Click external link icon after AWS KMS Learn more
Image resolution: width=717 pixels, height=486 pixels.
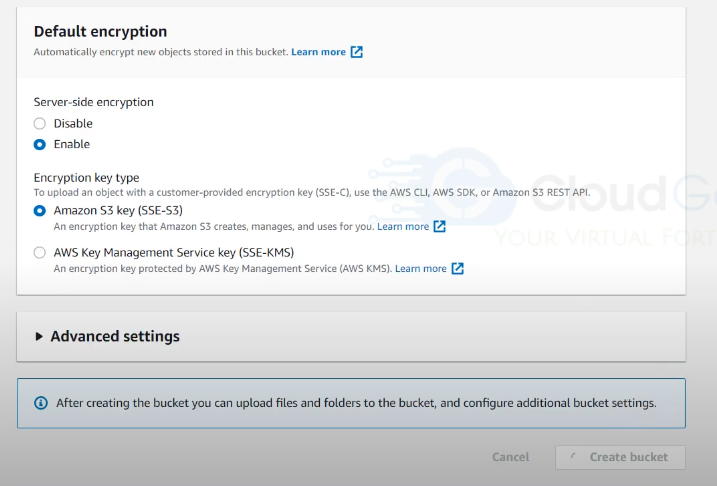[x=458, y=268]
